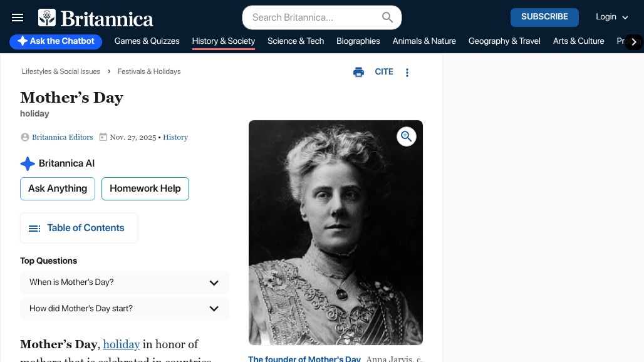Screen dimensions: 644x362
Task: Go to Games & Quizzes section
Action: point(147,41)
